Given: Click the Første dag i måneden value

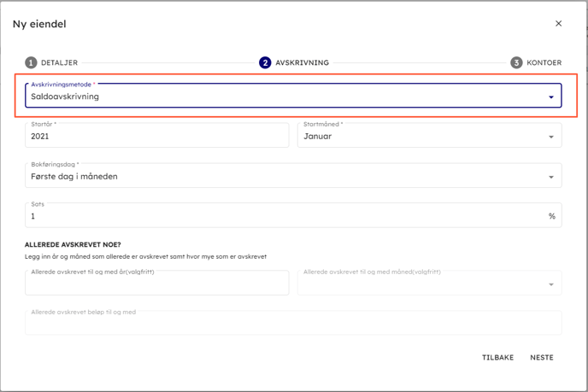Looking at the screenshot, I should click(74, 177).
